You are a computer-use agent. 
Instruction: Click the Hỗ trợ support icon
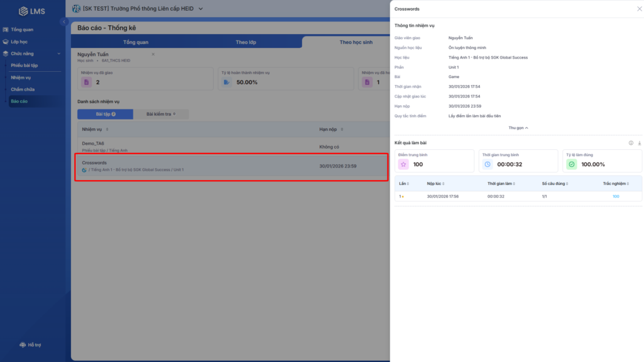click(x=23, y=345)
